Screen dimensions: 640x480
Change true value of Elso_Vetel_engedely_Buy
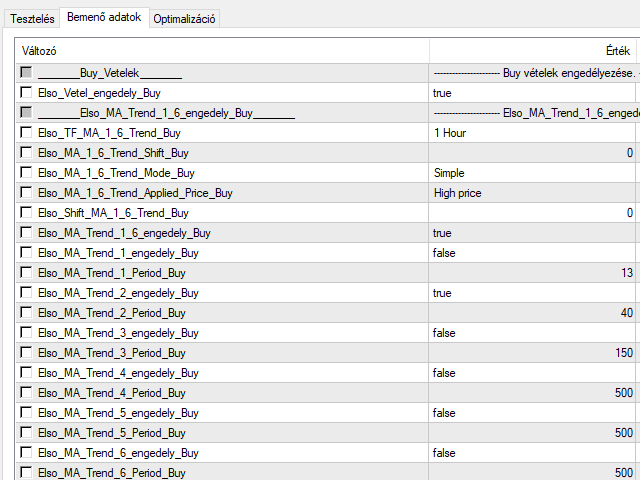[x=532, y=93]
